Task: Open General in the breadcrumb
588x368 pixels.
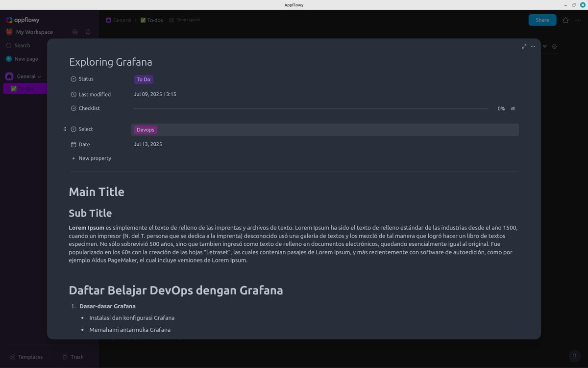Action: (x=119, y=20)
